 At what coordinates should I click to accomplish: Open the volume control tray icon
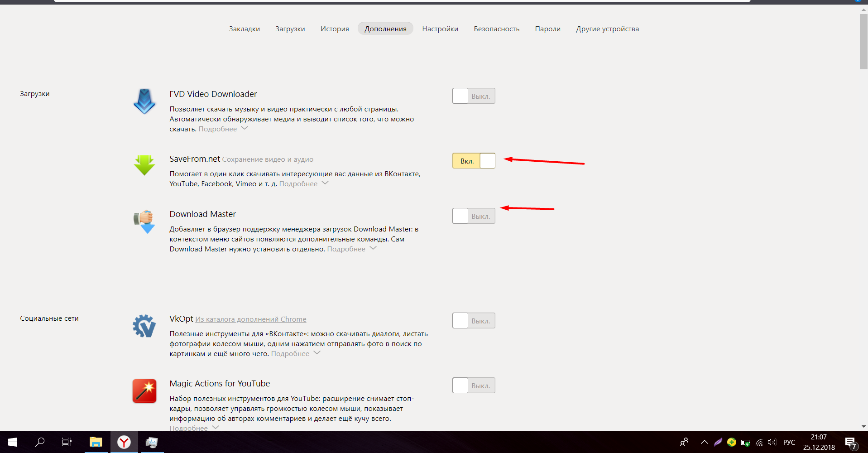coord(772,442)
